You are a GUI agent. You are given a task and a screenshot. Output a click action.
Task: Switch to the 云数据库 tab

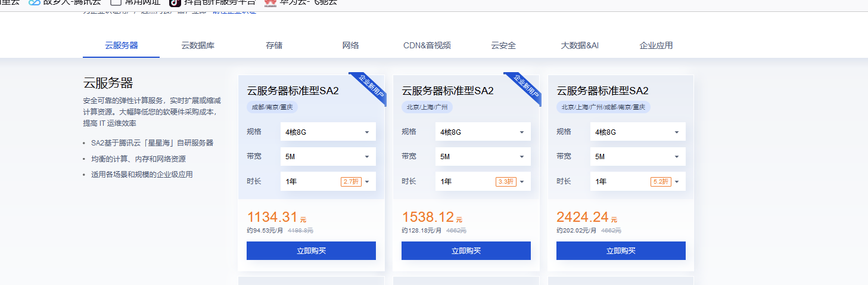point(198,45)
